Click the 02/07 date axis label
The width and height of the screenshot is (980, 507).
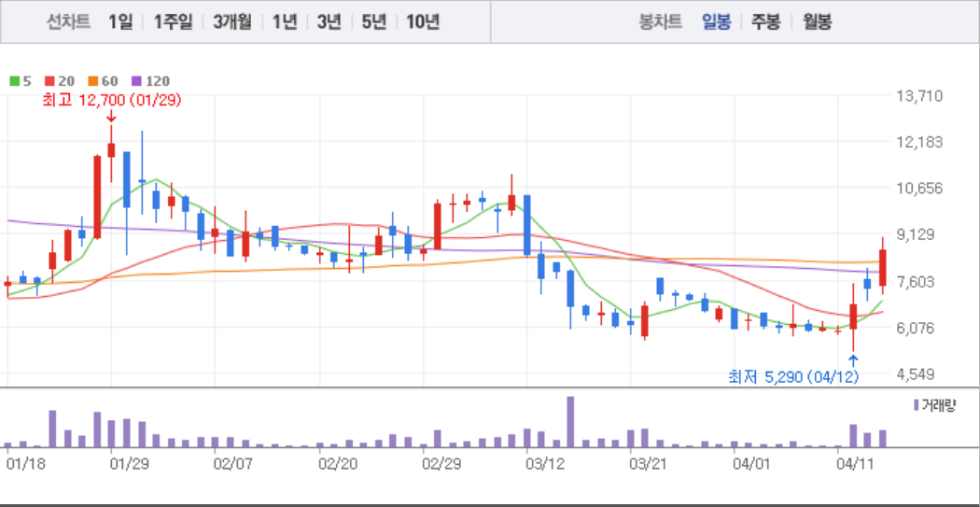coord(232,465)
